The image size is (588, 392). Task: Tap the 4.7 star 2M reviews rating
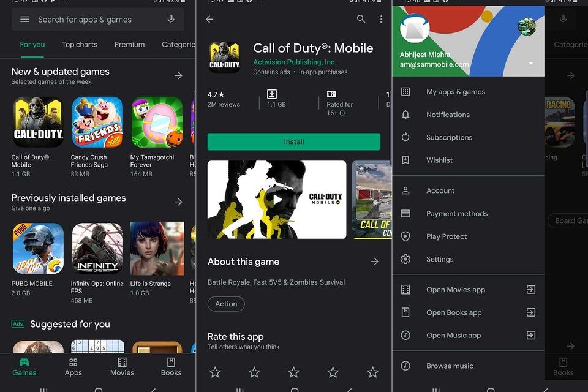tap(224, 99)
